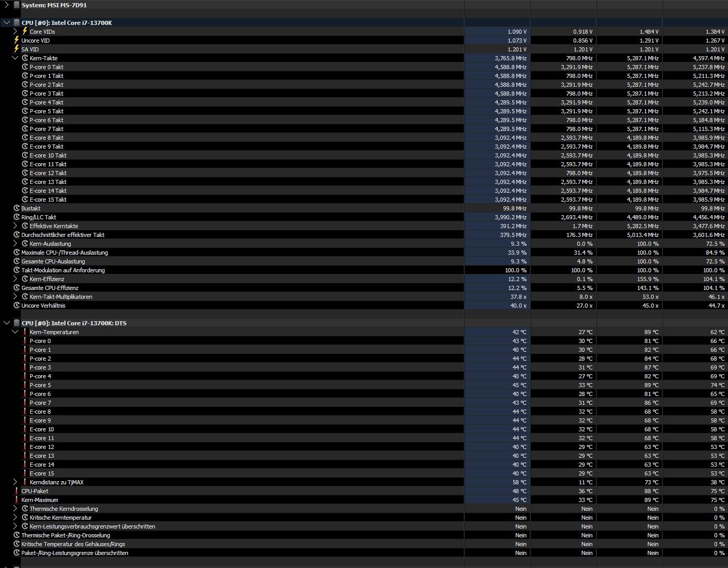Click the clock icon of Ring/LLC Takt
Image resolution: width=728 pixels, height=568 pixels.
tap(17, 217)
